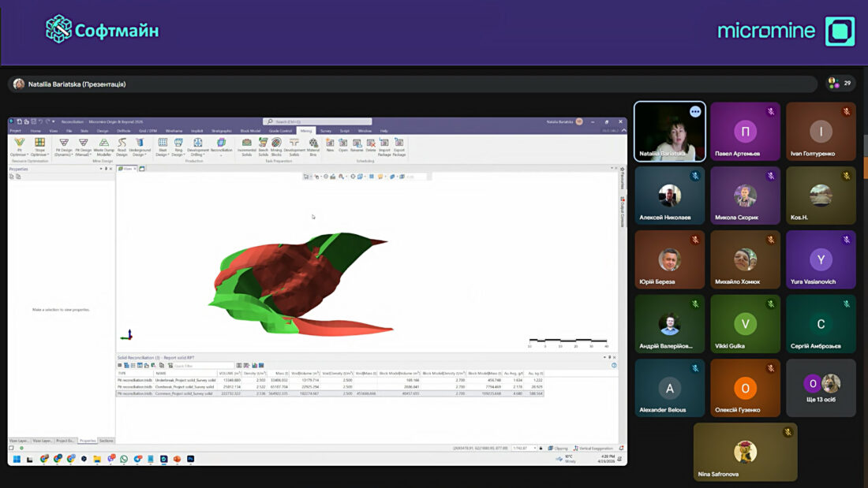868x488 pixels.
Task: Open the Mining Blocks tool
Action: [276, 146]
